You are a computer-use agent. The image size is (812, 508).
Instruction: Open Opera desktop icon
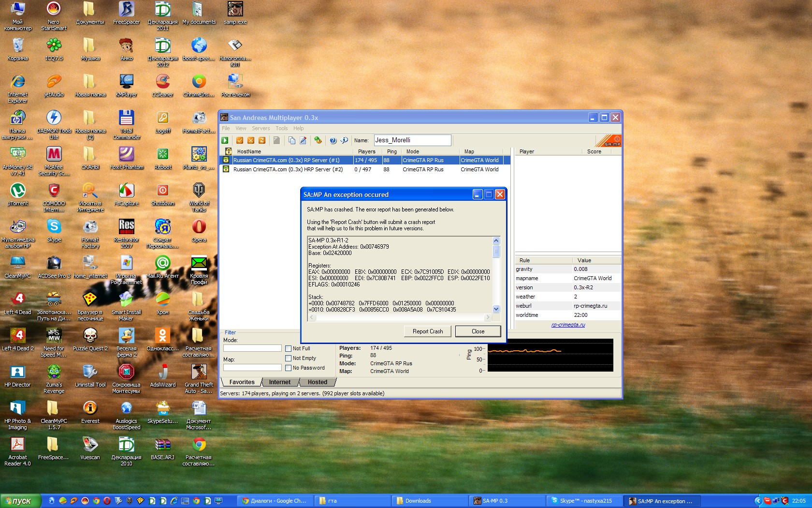click(199, 231)
